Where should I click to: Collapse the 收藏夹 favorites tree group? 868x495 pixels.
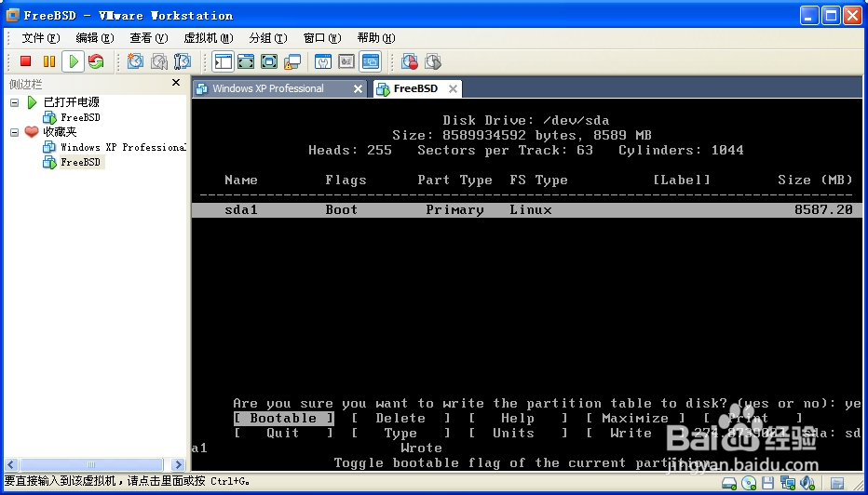click(x=15, y=132)
